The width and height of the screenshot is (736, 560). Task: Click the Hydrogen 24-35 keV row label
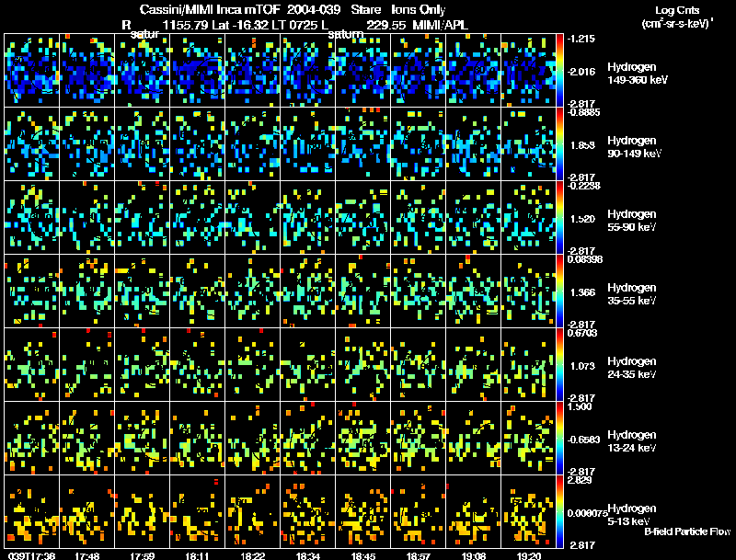click(x=632, y=368)
